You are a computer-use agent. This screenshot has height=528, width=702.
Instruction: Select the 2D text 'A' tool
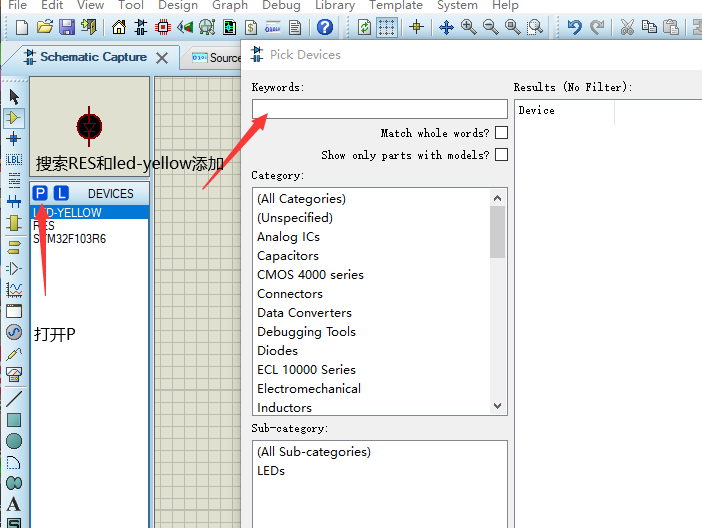click(14, 504)
